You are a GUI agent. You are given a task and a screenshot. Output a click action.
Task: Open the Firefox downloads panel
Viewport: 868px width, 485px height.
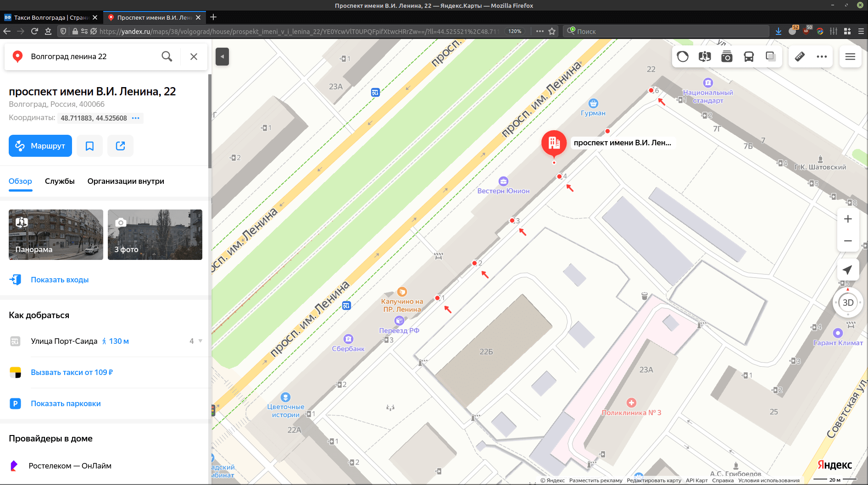point(779,31)
